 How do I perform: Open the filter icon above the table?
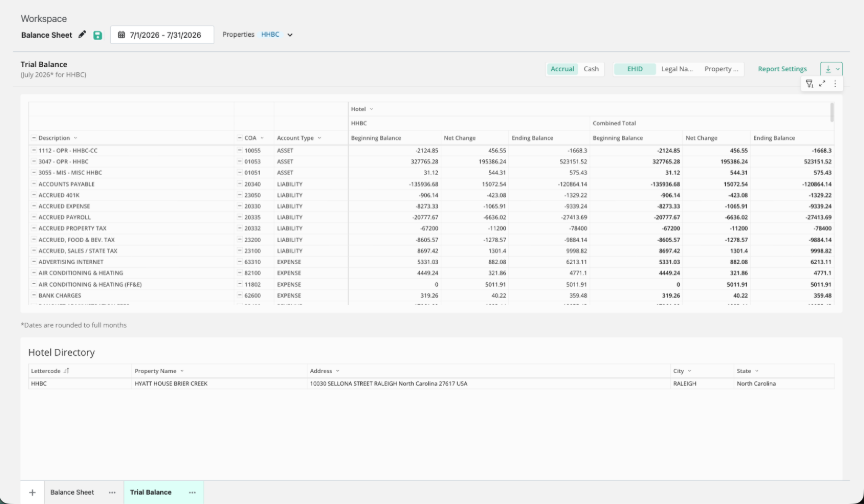coord(809,84)
